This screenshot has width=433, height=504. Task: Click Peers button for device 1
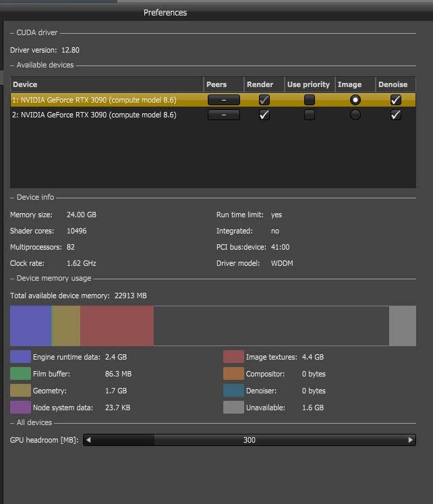pyautogui.click(x=224, y=100)
